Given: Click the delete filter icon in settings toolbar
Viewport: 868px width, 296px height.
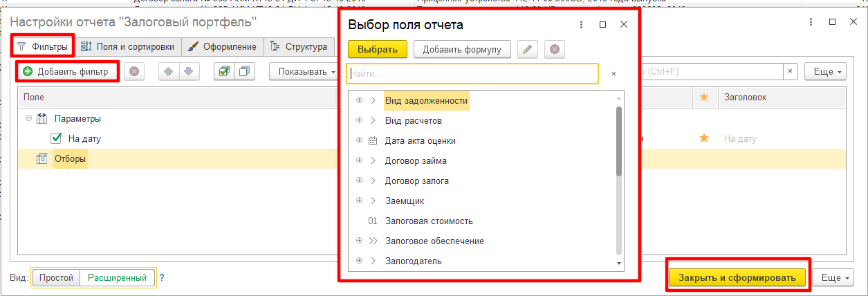Looking at the screenshot, I should pos(134,71).
